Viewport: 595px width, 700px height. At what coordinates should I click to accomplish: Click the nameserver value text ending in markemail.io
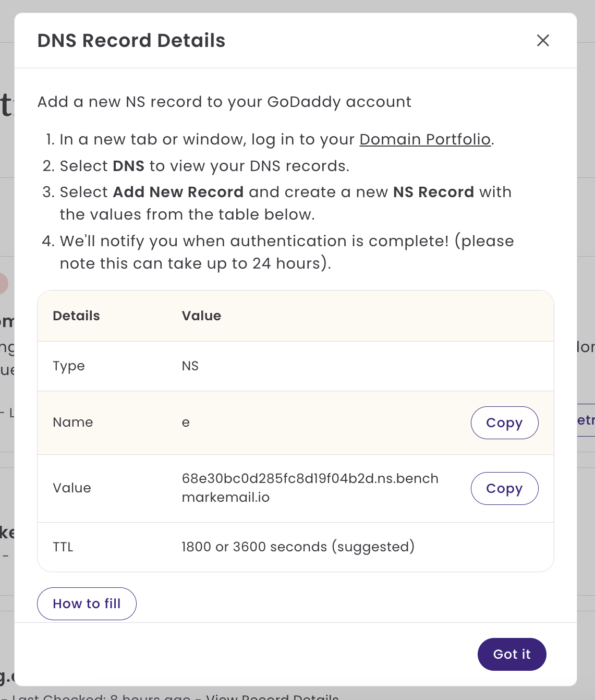pos(310,488)
